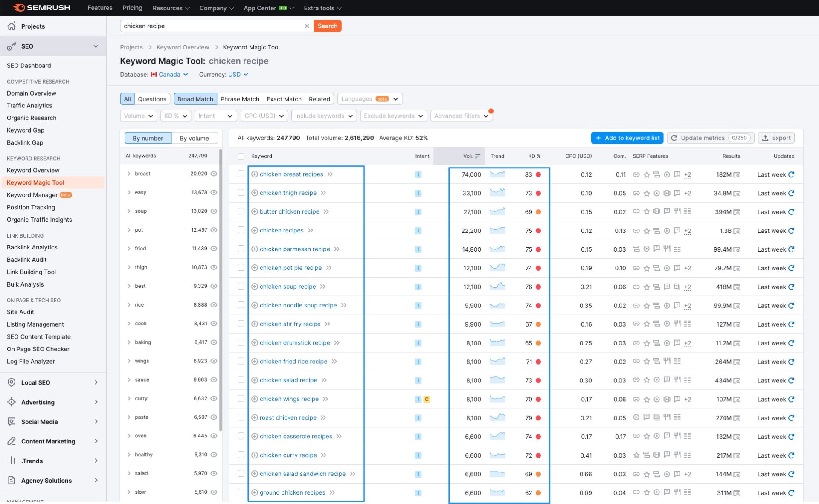This screenshot has height=504, width=819.
Task: Open the Intent filter dropdown
Action: point(215,116)
